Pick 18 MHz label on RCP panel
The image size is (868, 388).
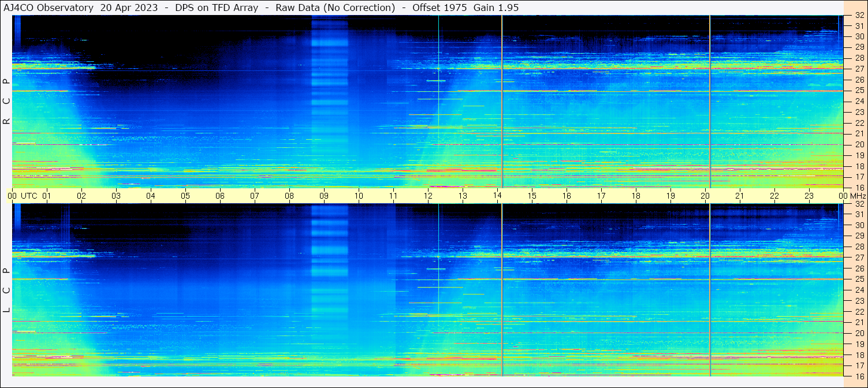coord(859,166)
